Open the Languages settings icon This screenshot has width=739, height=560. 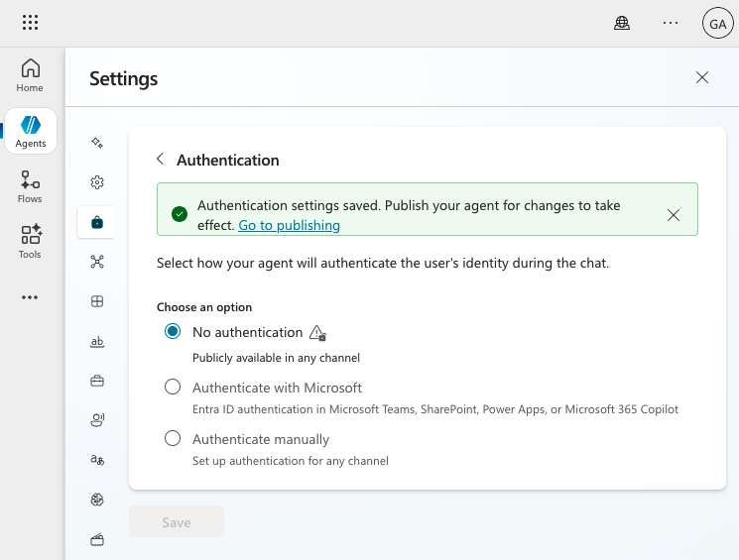tap(97, 460)
